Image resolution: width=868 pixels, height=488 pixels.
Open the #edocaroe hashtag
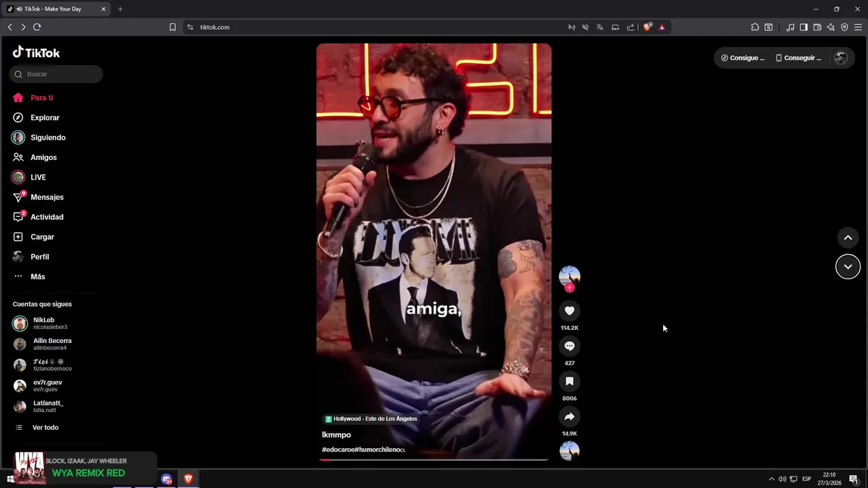tap(338, 449)
